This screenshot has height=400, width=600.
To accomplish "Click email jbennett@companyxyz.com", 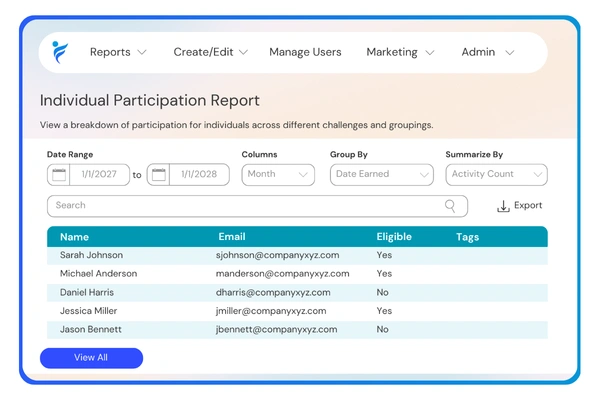I will coord(276,330).
